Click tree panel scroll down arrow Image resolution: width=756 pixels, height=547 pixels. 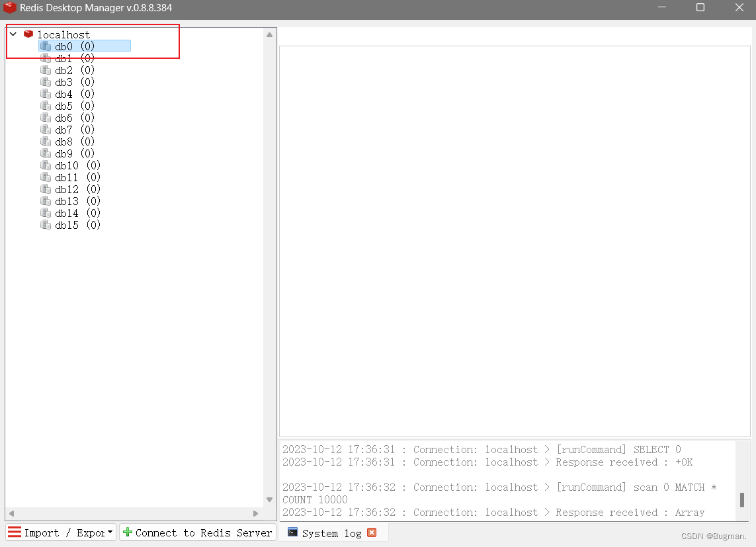[x=269, y=500]
